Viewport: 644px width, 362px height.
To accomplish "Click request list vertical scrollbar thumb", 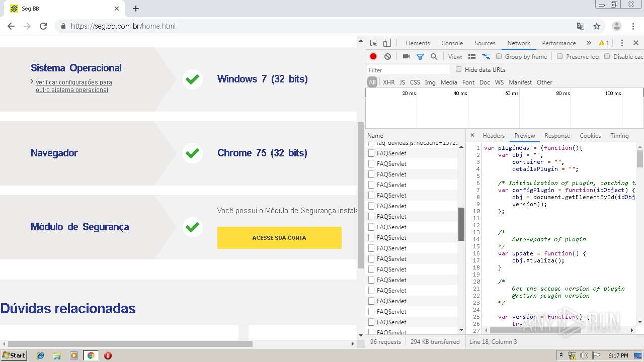I will pyautogui.click(x=461, y=224).
